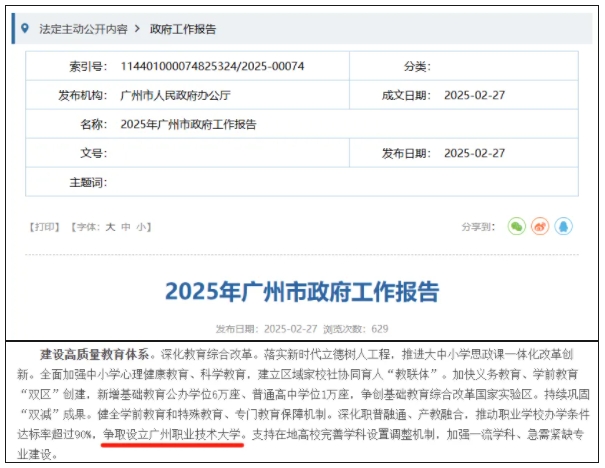Image resolution: width=605 pixels, height=468 pixels.
Task: Click the 索引号 label
Action: pyautogui.click(x=88, y=66)
